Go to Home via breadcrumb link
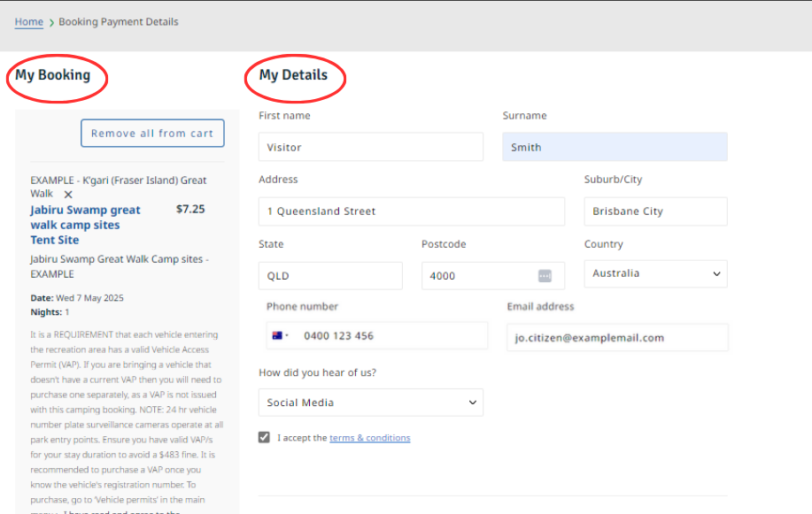 pyautogui.click(x=29, y=22)
